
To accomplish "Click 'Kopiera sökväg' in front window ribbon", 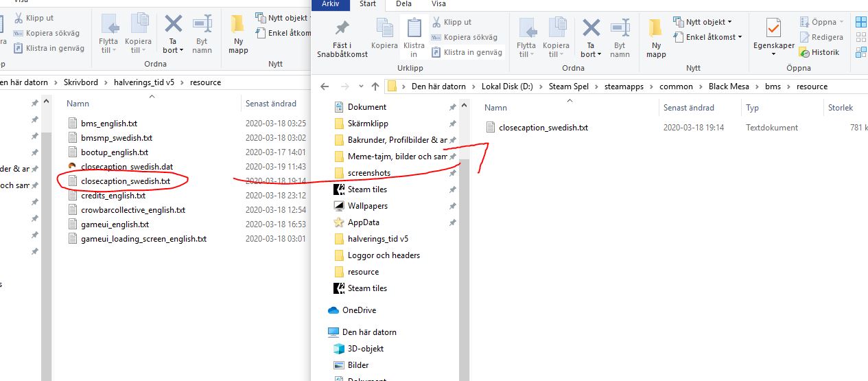I will click(x=465, y=37).
